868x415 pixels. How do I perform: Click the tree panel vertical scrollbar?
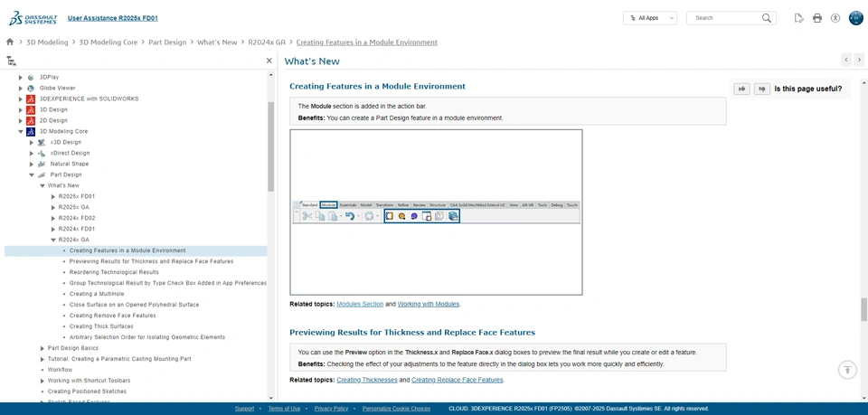pos(270,146)
